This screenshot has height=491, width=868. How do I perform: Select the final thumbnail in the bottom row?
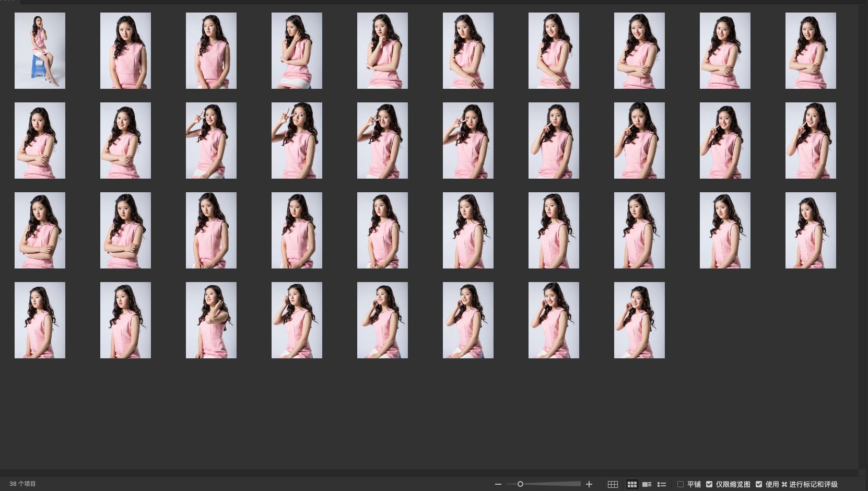[x=639, y=320]
